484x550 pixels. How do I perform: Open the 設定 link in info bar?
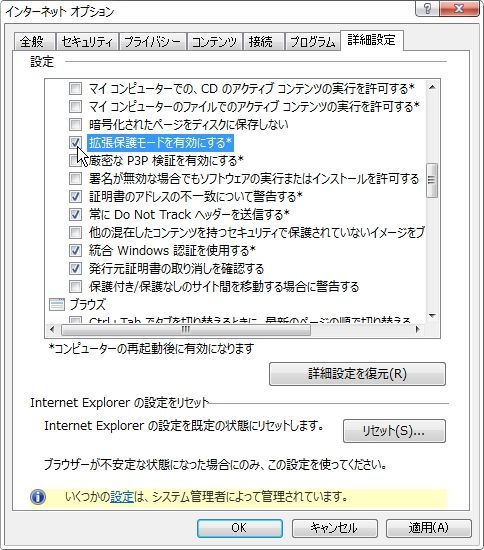coord(122,497)
